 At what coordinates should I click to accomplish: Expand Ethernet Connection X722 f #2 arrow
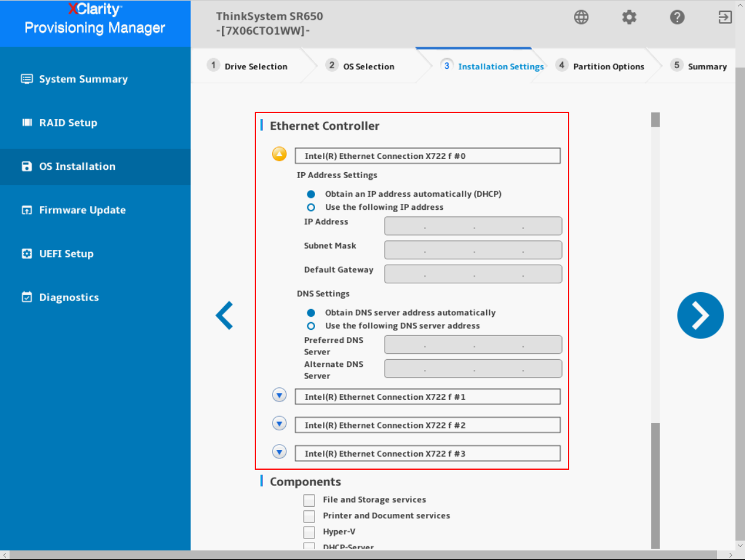279,423
